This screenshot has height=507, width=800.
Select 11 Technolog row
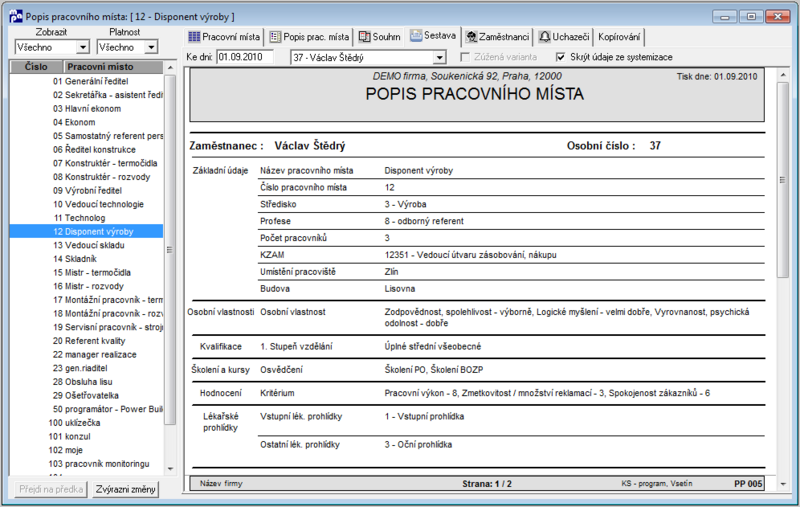(x=87, y=218)
